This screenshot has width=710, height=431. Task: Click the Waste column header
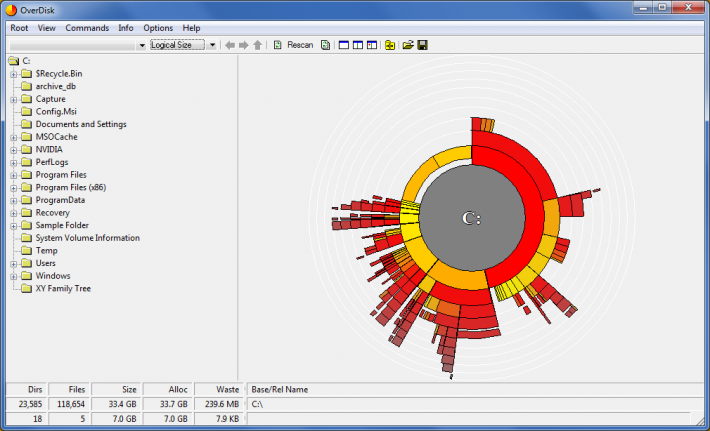click(x=219, y=389)
